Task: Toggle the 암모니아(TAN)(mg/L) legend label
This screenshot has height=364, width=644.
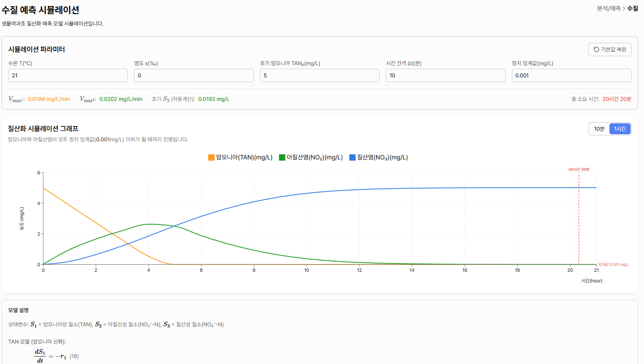Action: coord(244,157)
